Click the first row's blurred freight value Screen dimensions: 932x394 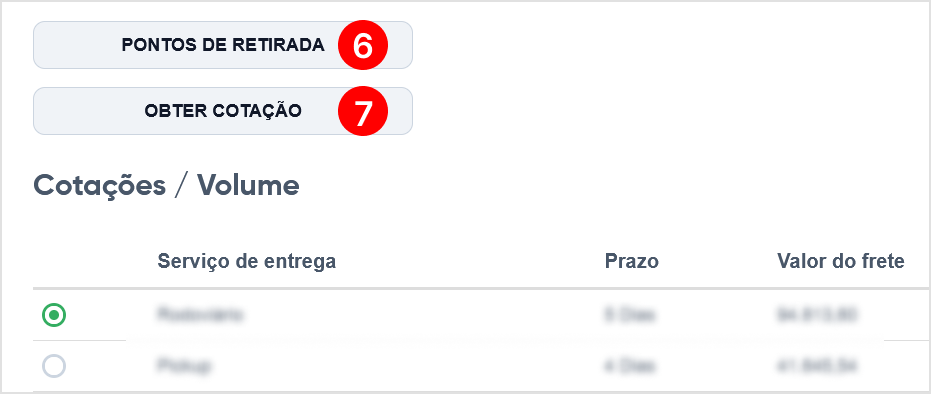pyautogui.click(x=817, y=315)
